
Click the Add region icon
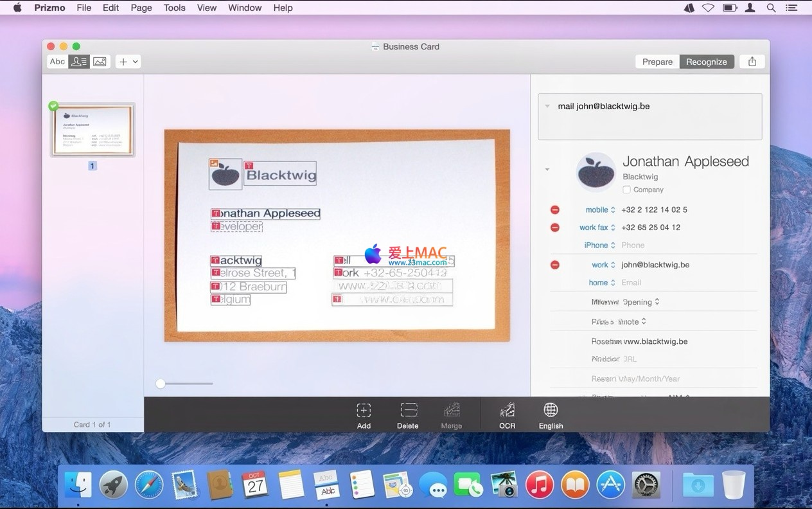point(364,411)
